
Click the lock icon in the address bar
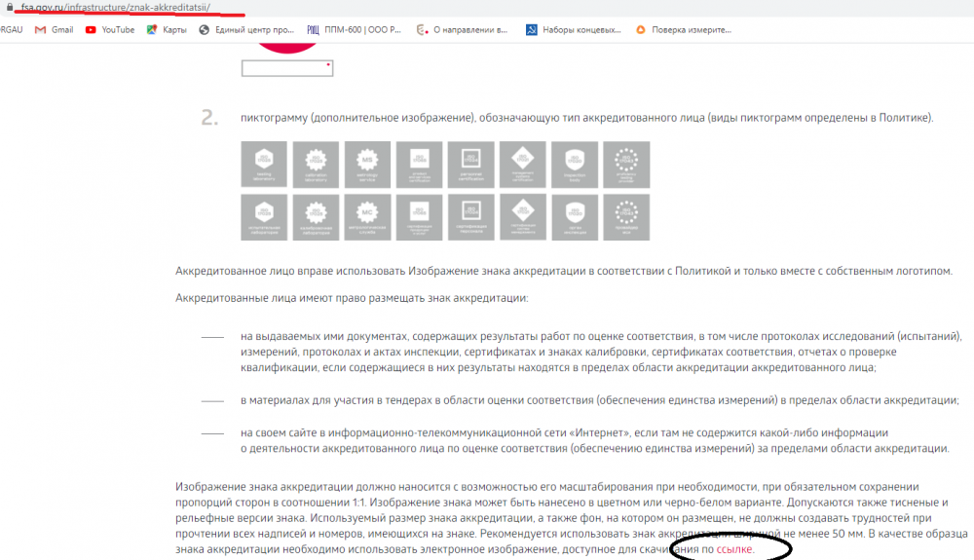10,7
